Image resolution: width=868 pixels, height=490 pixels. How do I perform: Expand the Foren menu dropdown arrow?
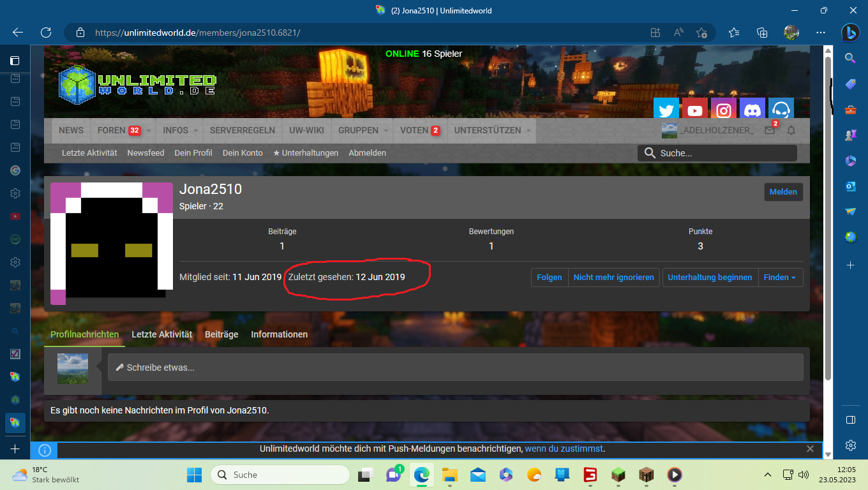pyautogui.click(x=149, y=131)
